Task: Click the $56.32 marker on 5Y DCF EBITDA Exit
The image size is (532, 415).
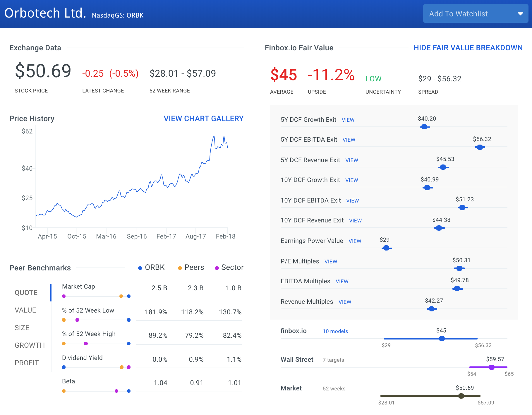Action: point(480,147)
